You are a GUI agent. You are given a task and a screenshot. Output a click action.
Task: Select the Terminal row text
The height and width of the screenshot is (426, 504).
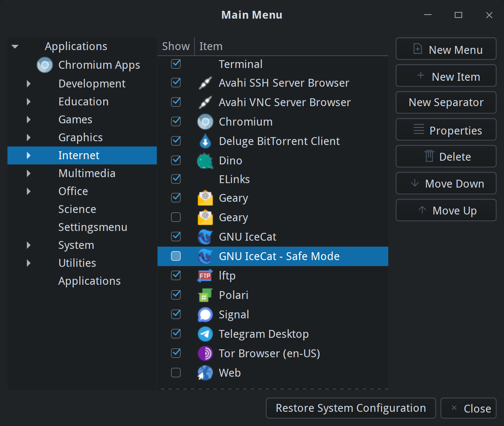(x=241, y=64)
